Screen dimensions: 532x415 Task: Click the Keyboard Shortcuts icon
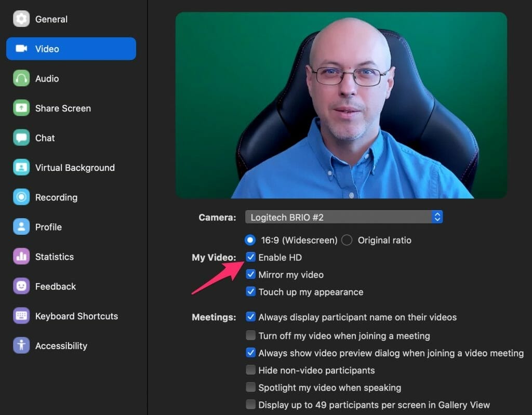pos(21,316)
